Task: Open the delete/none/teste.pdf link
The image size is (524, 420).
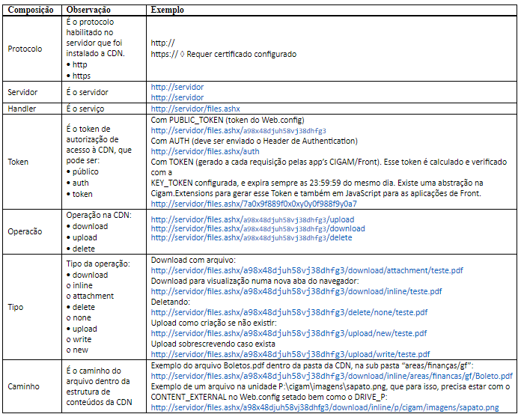Action: pos(289,312)
